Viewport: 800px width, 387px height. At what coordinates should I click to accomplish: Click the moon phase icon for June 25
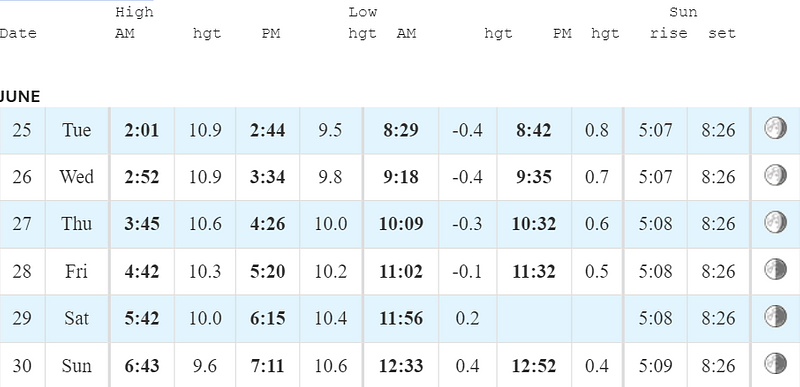[x=775, y=128]
